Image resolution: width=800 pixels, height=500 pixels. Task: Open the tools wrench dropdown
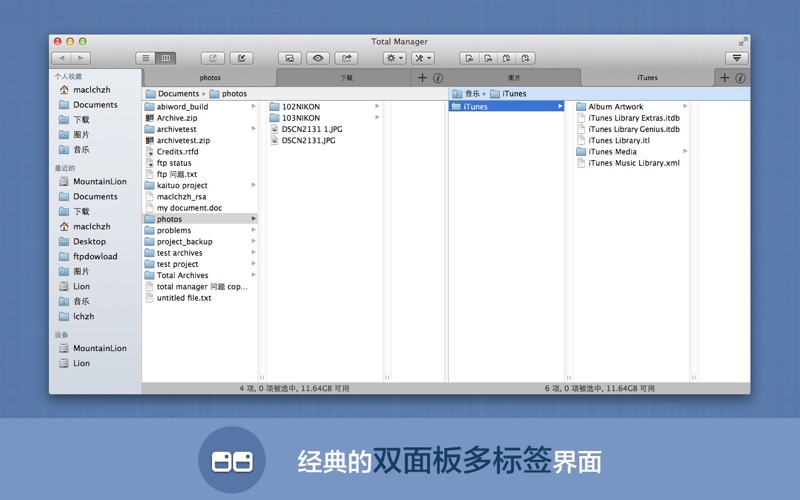pos(423,58)
